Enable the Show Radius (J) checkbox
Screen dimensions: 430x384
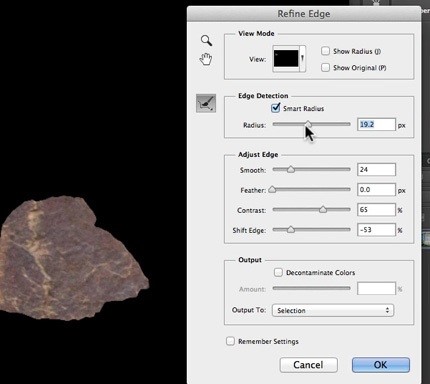(x=325, y=51)
